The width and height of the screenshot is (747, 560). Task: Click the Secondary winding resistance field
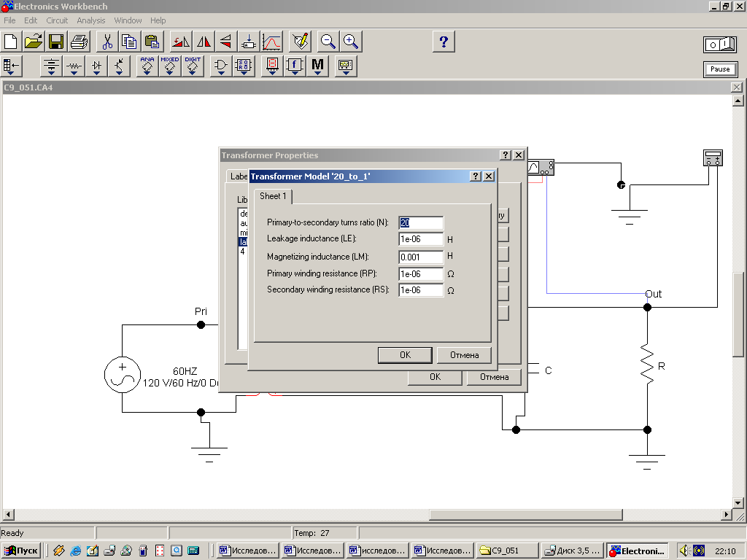pos(421,290)
